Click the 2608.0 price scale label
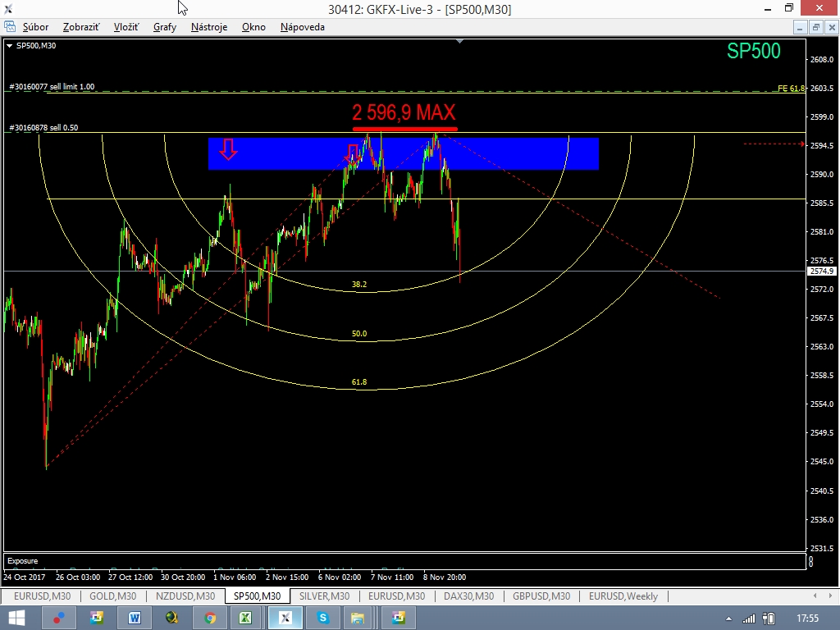This screenshot has height=630, width=840. (822, 59)
